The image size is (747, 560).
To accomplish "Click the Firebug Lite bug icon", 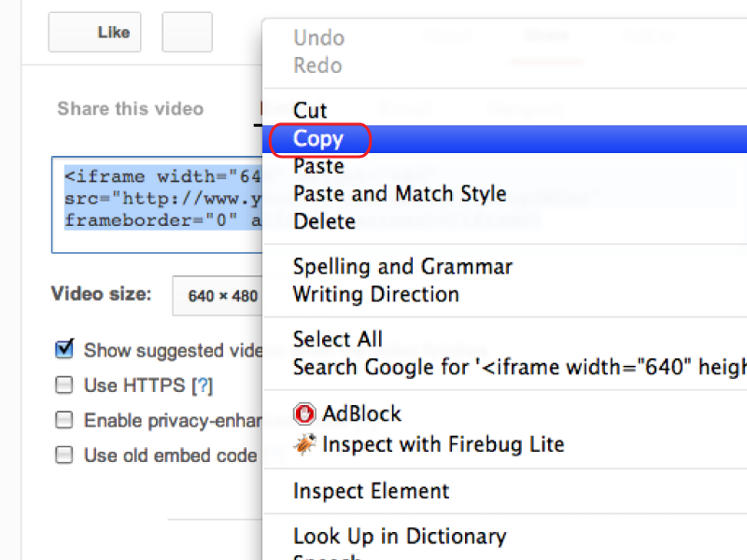I will [x=304, y=444].
